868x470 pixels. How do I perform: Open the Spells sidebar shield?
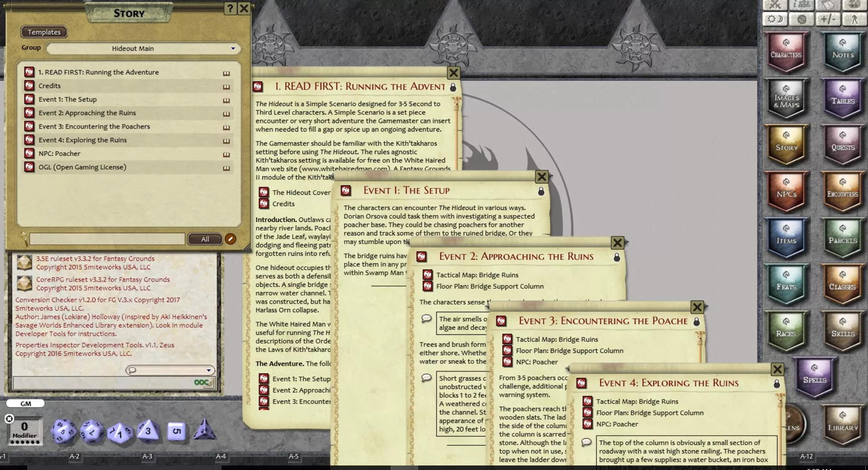(x=815, y=379)
